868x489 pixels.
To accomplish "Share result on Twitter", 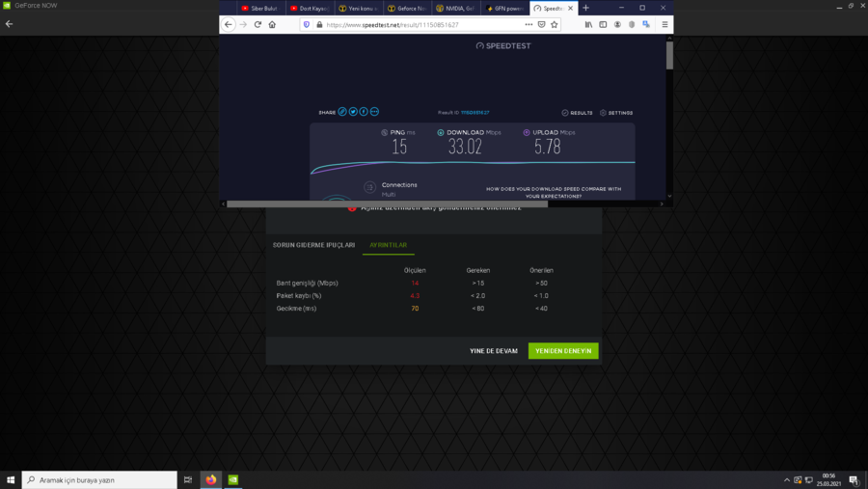I will click(353, 112).
